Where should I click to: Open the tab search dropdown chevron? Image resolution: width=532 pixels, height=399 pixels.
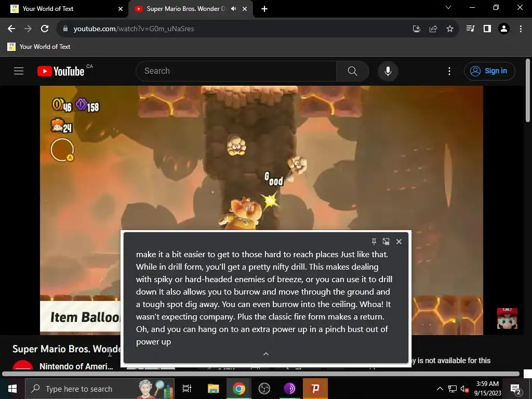448,7
